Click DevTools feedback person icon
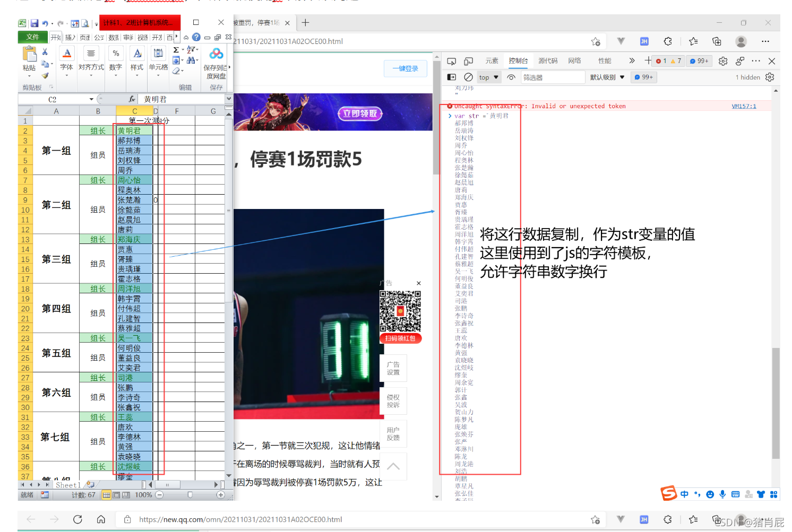792x532 pixels. click(x=740, y=61)
